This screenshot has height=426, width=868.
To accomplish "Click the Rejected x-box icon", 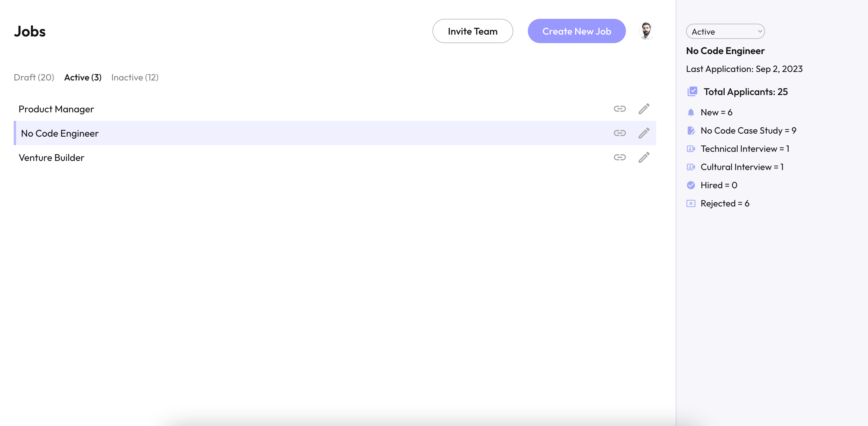I will 691,203.
